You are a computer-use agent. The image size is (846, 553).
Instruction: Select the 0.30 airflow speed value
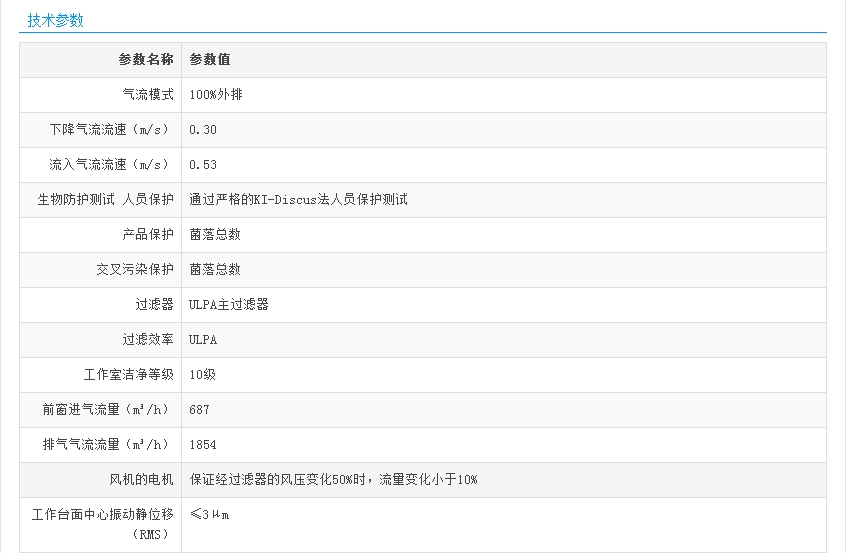click(203, 130)
